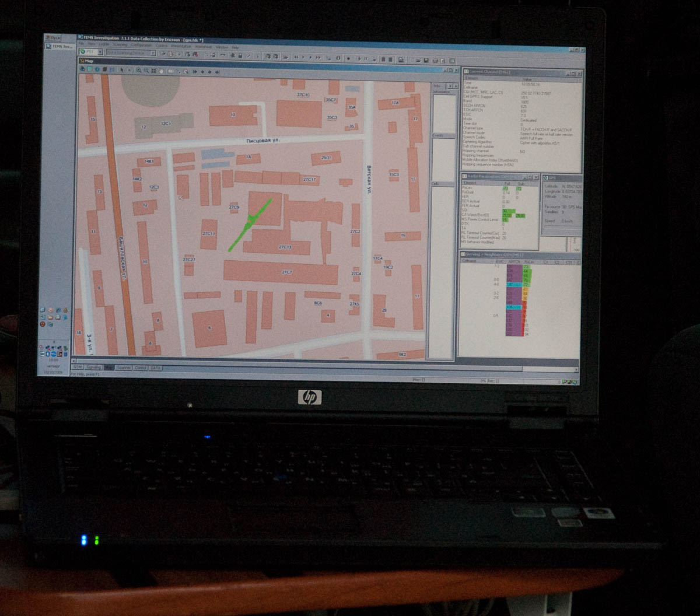Open the Configuration menu
Viewport: 700px width, 616px height.
pos(141,44)
